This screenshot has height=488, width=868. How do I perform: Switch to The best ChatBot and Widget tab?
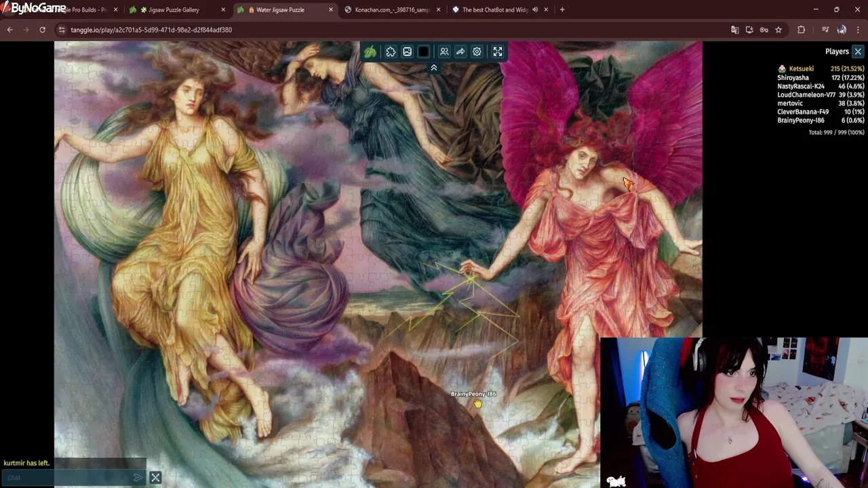pyautogui.click(x=494, y=9)
